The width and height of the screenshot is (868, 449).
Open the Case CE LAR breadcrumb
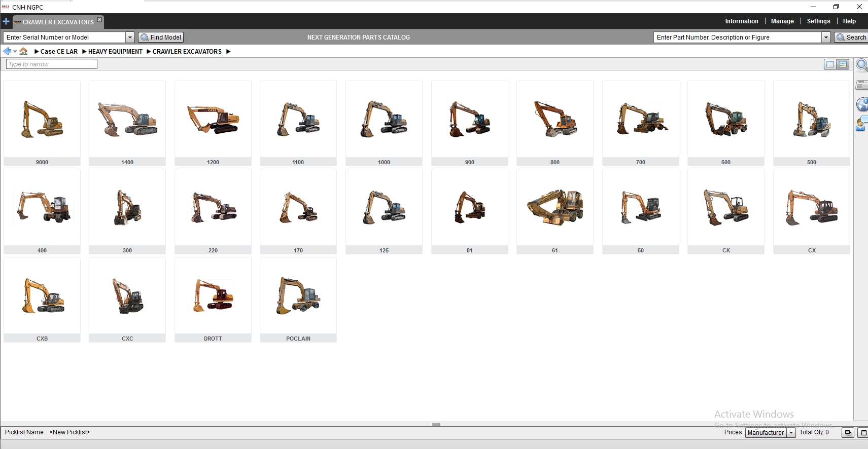point(59,52)
